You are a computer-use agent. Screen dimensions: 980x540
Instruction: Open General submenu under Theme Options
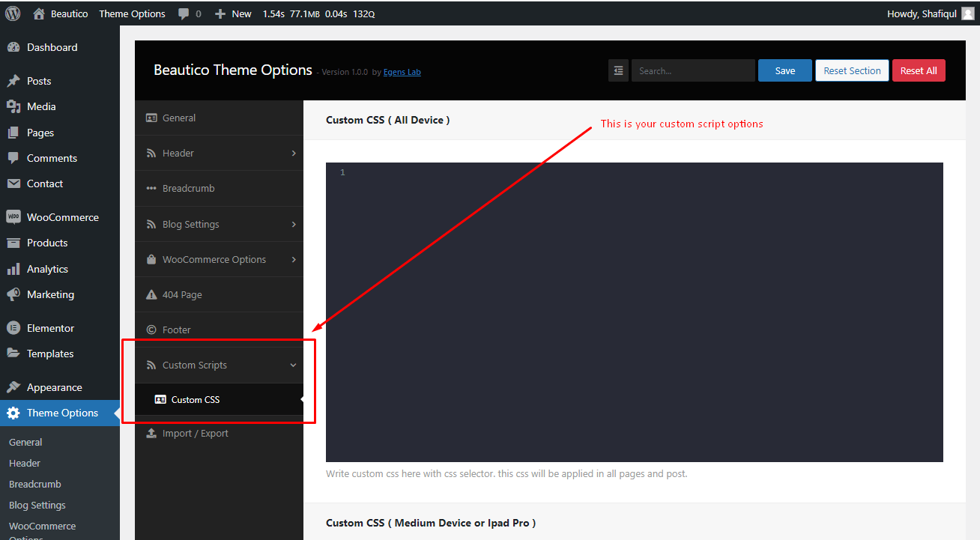[25, 442]
